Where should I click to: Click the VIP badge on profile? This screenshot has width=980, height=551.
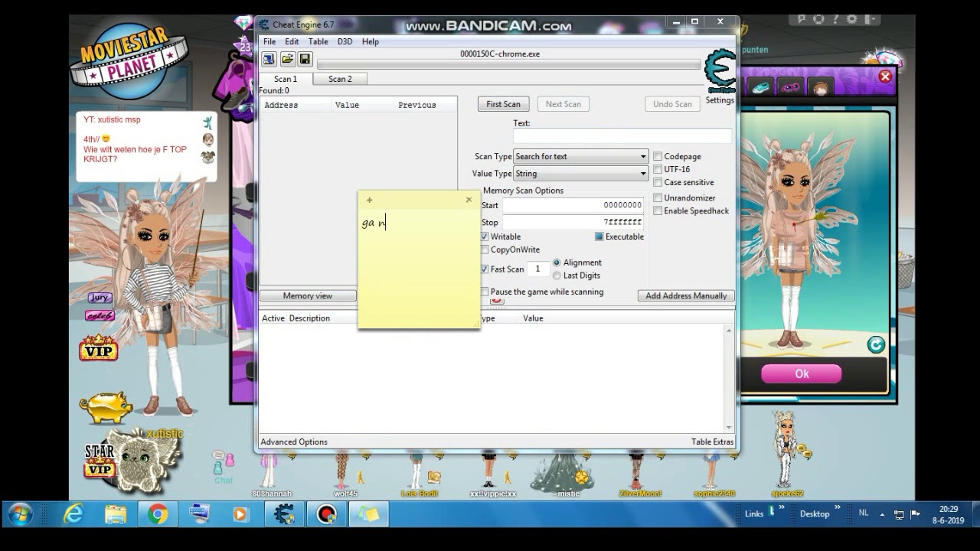pos(99,350)
